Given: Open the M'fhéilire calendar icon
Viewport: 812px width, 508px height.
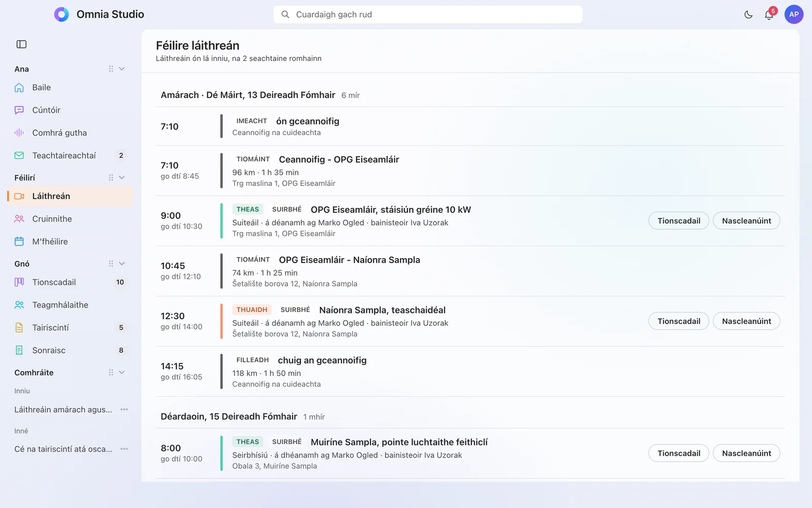Looking at the screenshot, I should (x=19, y=241).
